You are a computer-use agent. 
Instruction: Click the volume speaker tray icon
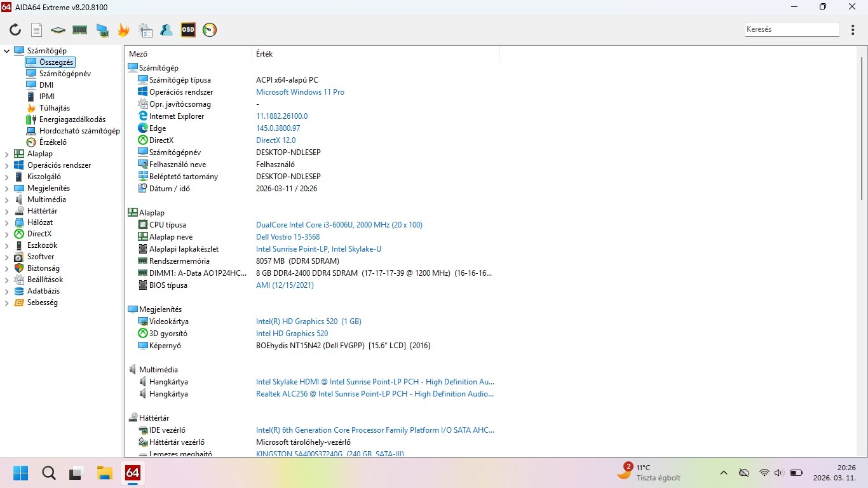(x=778, y=473)
